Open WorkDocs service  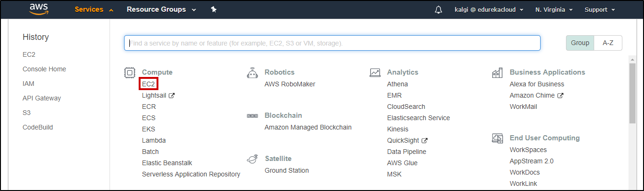[525, 172]
